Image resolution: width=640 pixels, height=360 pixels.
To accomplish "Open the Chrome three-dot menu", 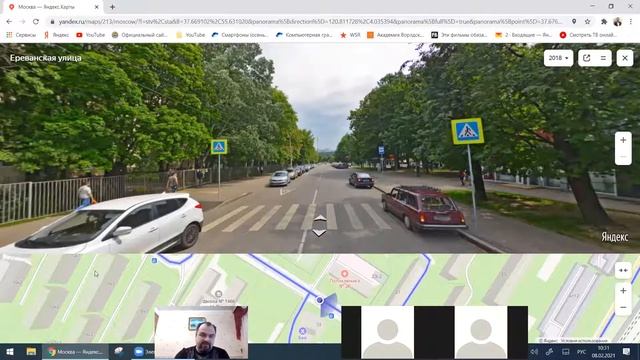I will (631, 22).
